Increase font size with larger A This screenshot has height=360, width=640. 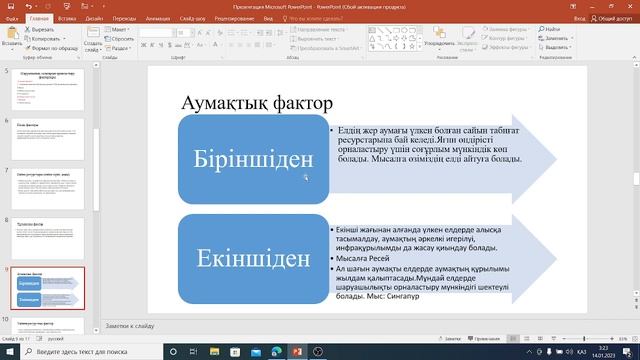[x=200, y=33]
